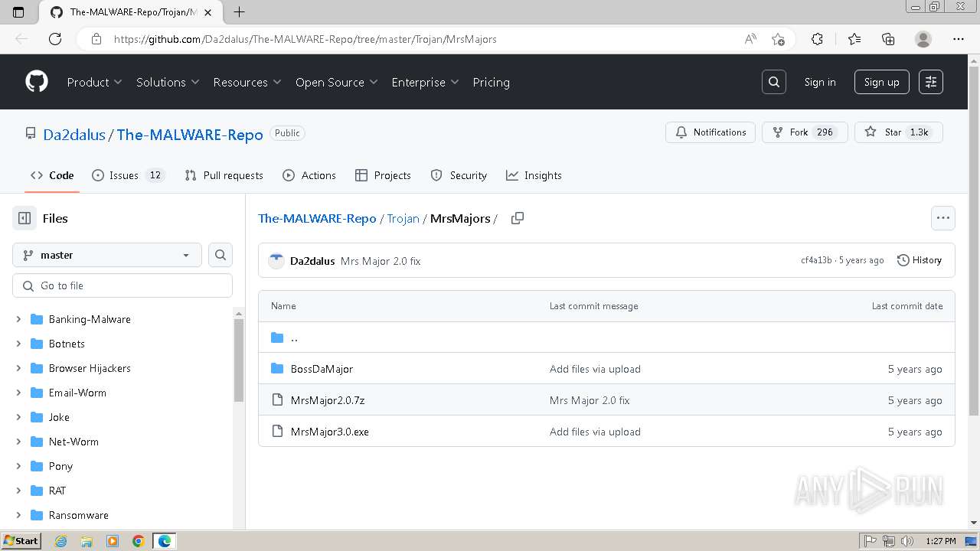
Task: Click the search files magnifier button
Action: [x=220, y=255]
